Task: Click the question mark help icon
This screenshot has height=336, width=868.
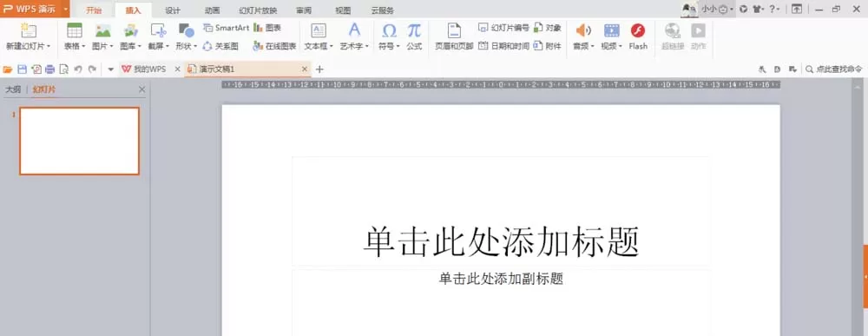Action: coord(773,9)
